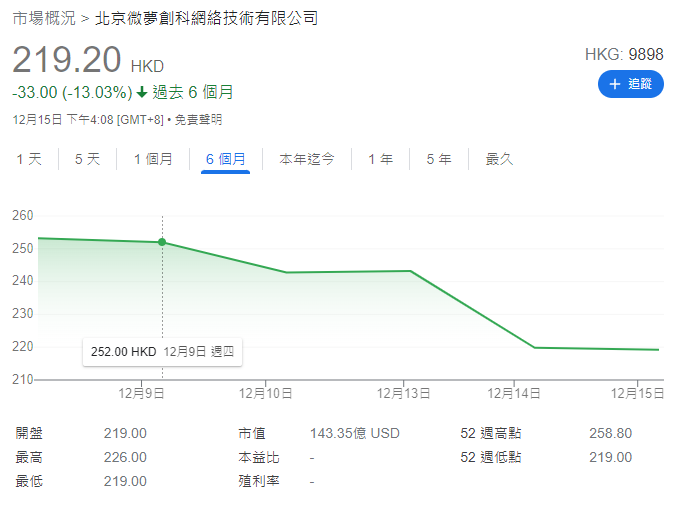Click the 12月10日 axis date label
This screenshot has width=699, height=509.
tap(265, 394)
